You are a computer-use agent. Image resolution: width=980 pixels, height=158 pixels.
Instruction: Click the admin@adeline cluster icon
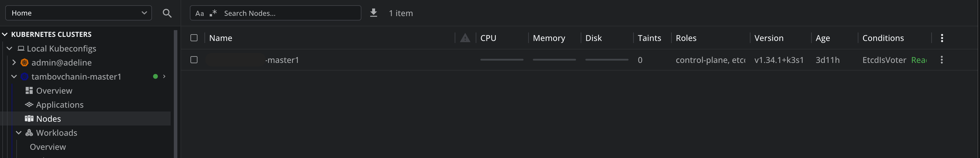pos(24,63)
